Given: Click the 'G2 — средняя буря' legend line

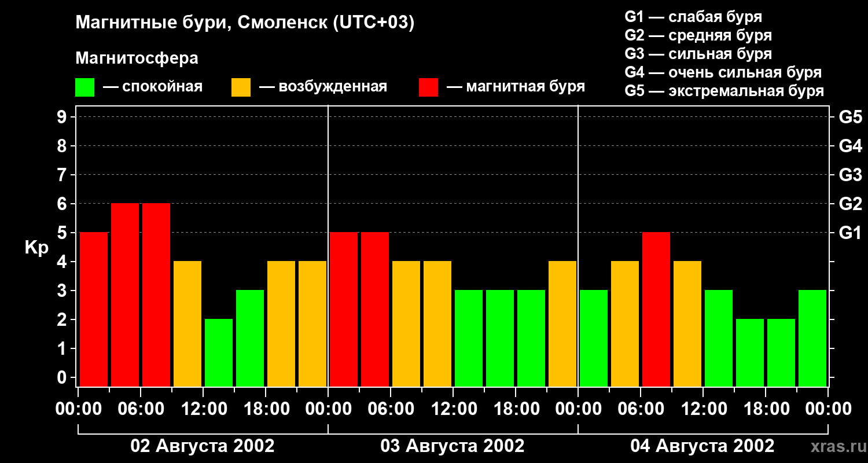Looking at the screenshot, I should coord(698,35).
